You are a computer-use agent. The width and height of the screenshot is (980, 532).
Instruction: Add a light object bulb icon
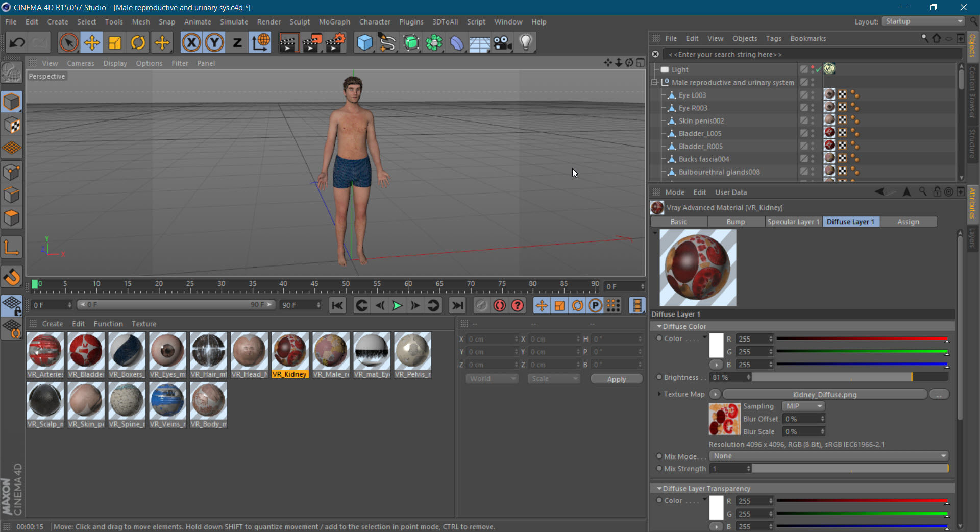click(x=526, y=42)
